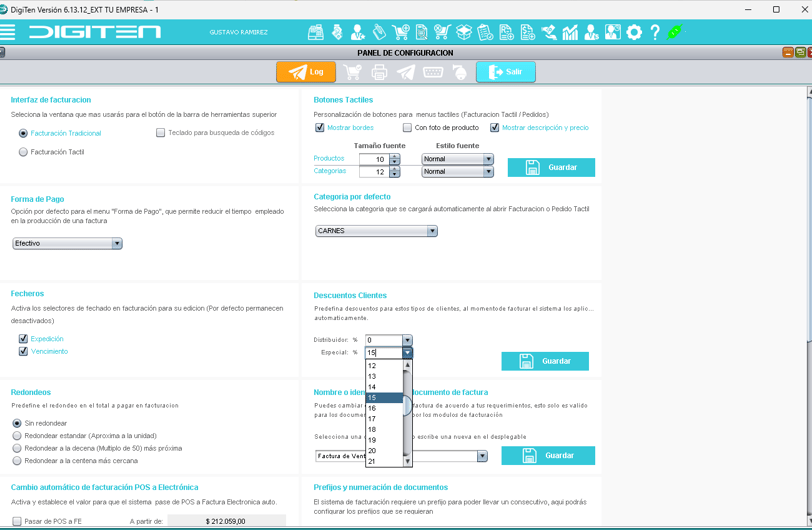Select Redondear a la decena option

17,448
